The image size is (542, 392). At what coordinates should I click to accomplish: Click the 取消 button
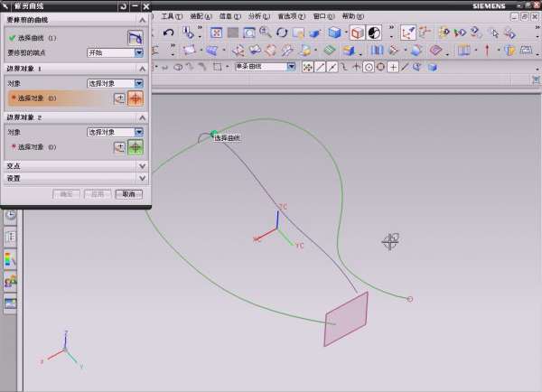point(129,194)
